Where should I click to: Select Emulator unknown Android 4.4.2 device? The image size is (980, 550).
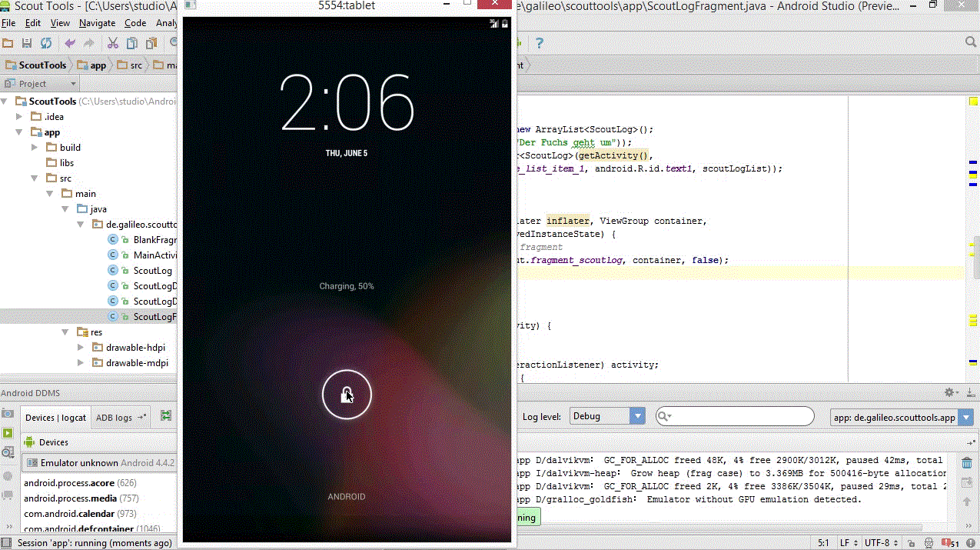[100, 463]
